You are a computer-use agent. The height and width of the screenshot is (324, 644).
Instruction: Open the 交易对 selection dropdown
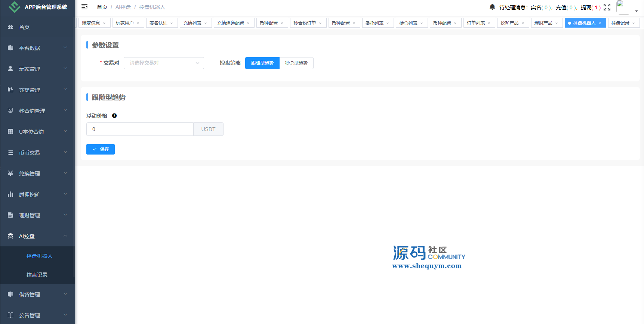(164, 63)
